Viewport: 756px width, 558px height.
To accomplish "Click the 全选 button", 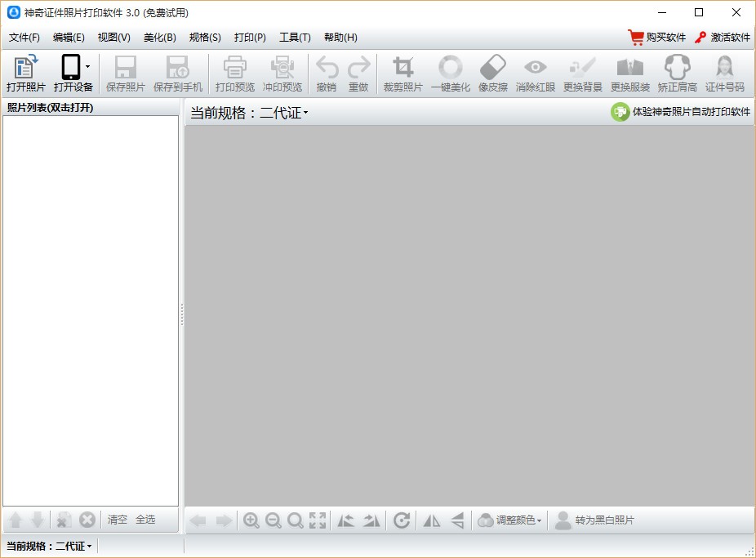I will [145, 520].
